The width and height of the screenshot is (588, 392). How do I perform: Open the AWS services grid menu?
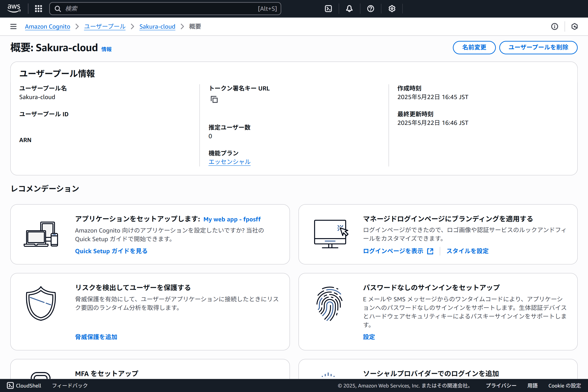(38, 9)
